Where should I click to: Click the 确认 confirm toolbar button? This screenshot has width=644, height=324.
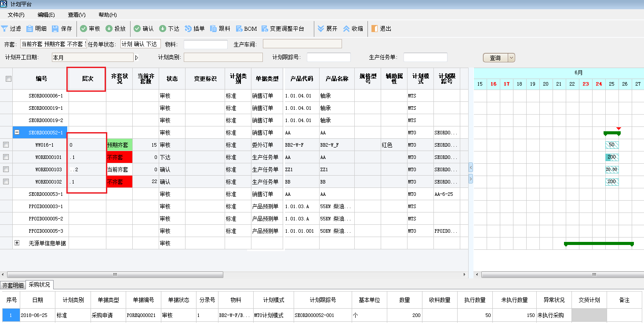click(143, 29)
